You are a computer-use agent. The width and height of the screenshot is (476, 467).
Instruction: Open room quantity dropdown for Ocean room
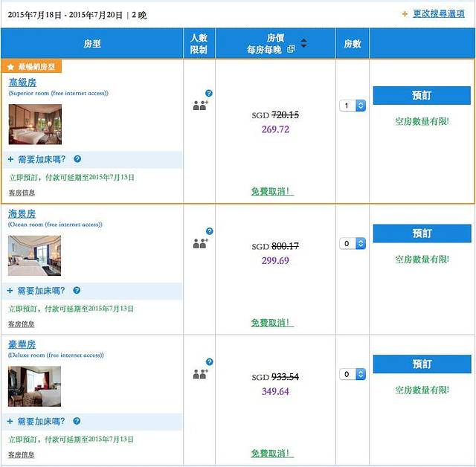353,243
